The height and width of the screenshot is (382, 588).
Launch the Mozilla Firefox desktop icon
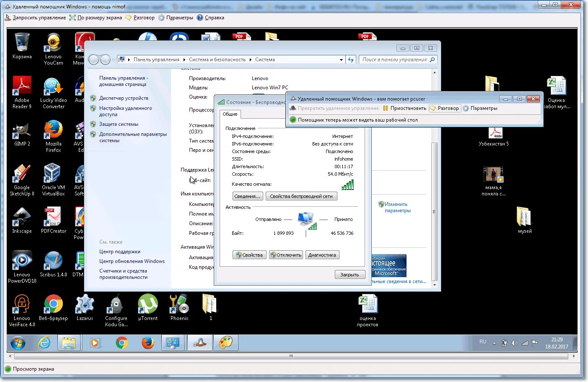click(x=53, y=136)
